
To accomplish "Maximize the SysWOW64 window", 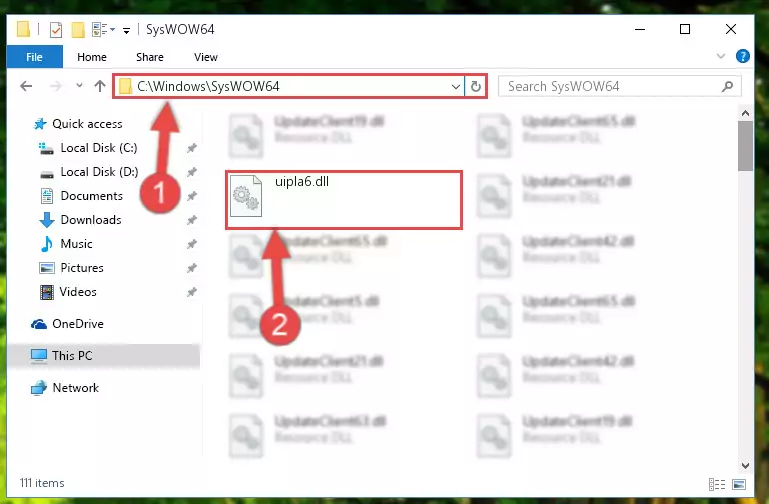I will point(685,29).
